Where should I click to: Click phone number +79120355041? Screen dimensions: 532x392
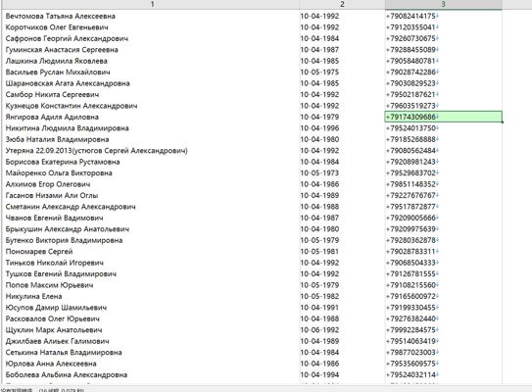(x=411, y=27)
